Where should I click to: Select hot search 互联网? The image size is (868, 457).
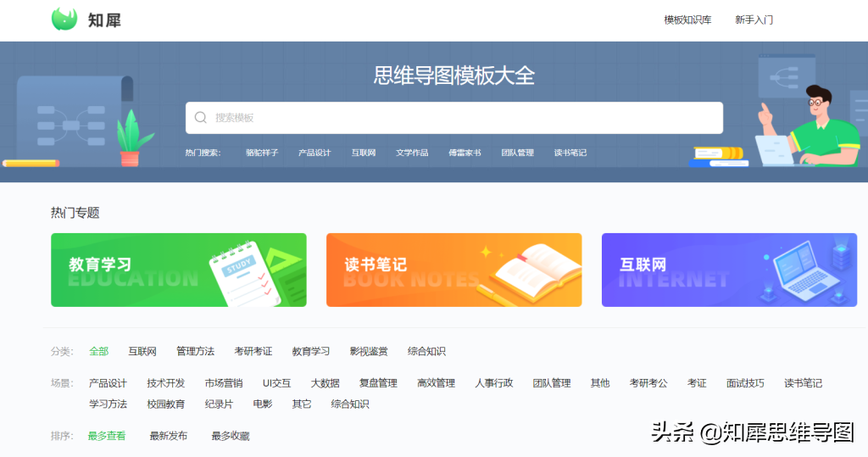coord(363,153)
